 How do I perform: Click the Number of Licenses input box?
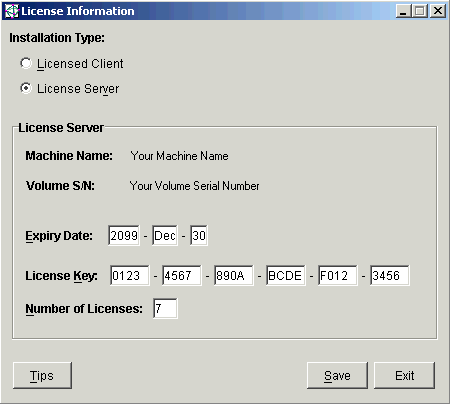tap(165, 308)
